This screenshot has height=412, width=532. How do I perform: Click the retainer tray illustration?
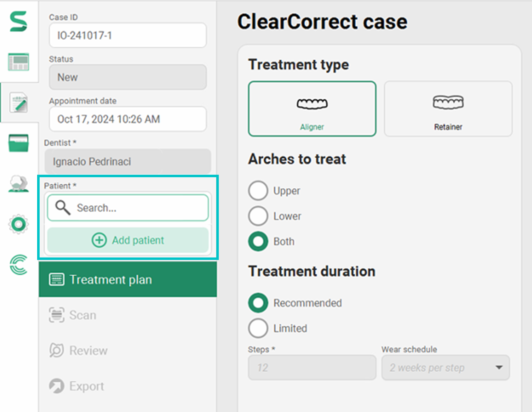coord(448,102)
